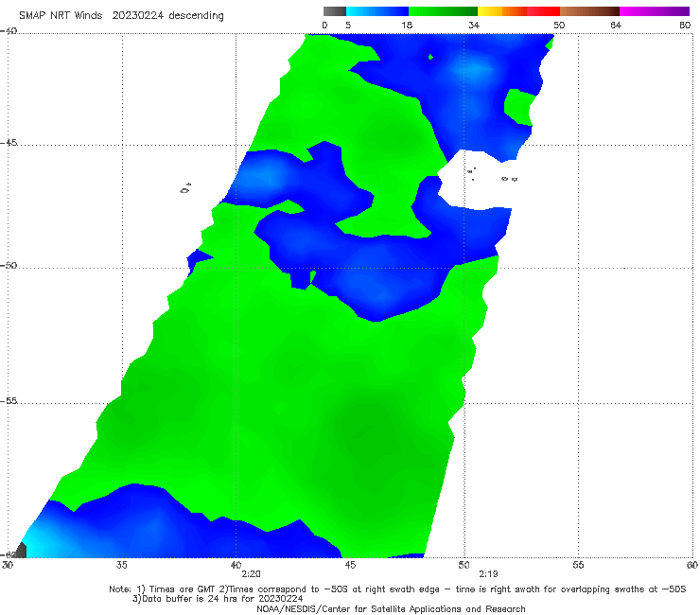Click the green segment of the color bar

pos(443,11)
